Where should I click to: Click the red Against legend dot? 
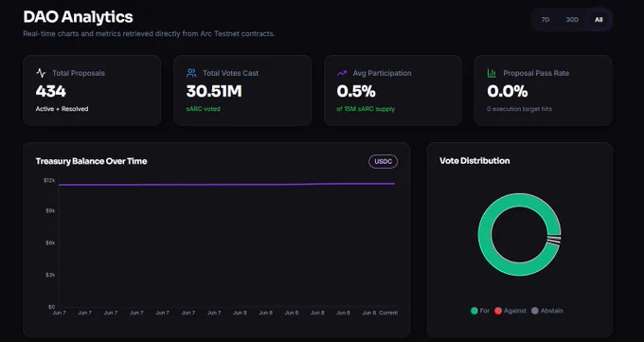pos(498,311)
